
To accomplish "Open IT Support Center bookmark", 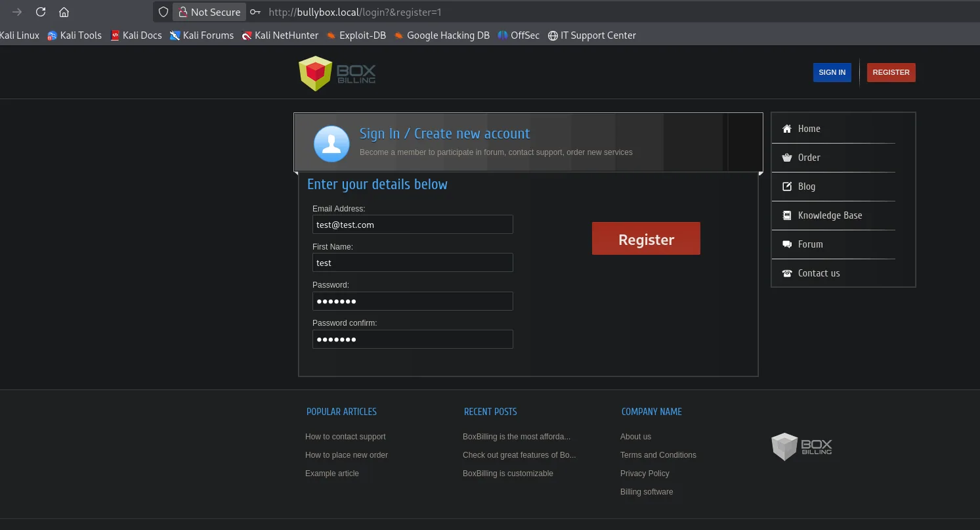I will pos(592,35).
